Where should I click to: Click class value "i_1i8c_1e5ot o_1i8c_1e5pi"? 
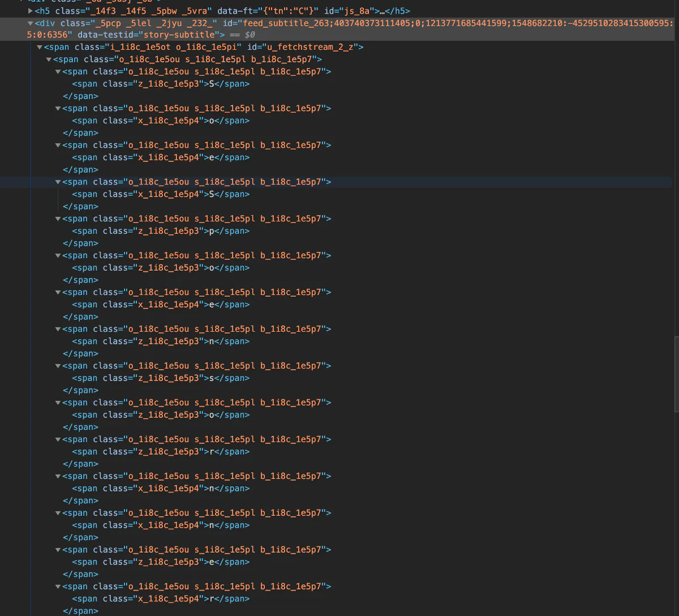pos(174,47)
